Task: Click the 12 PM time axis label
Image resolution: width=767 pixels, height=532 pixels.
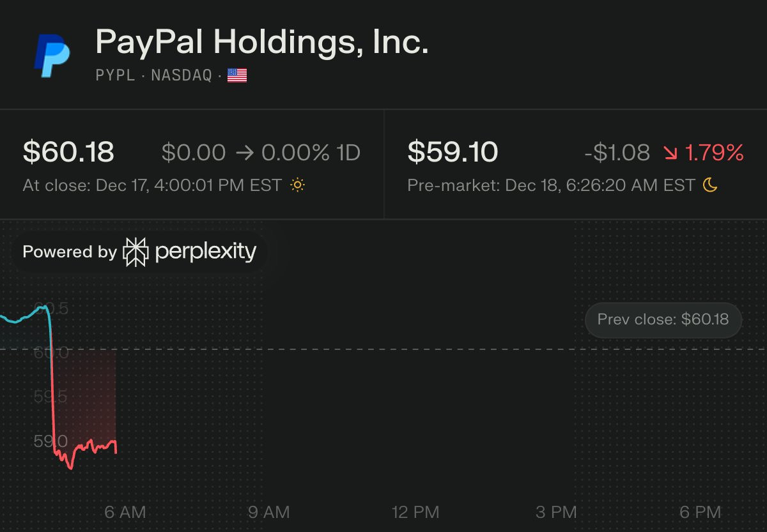Action: point(416,512)
